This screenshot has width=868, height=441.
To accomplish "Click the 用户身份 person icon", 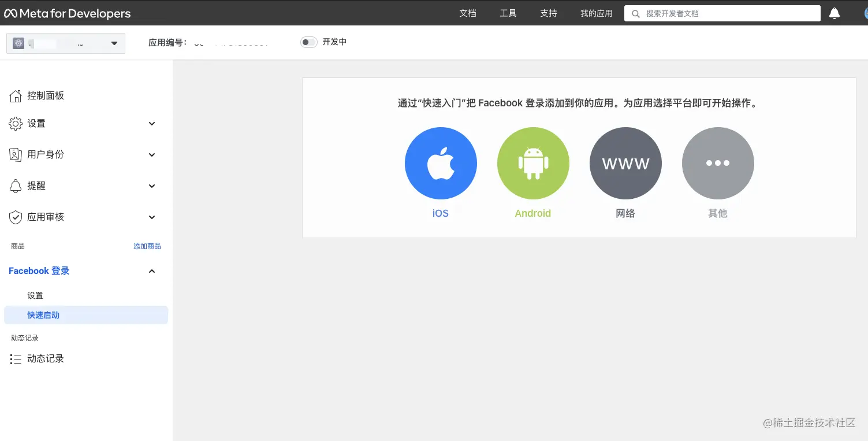I will 16,154.
